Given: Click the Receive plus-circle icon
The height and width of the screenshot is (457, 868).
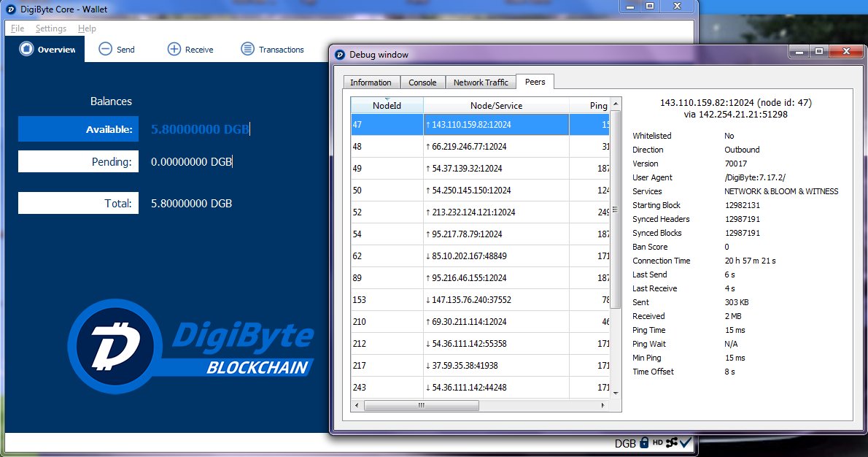Looking at the screenshot, I should [x=174, y=49].
